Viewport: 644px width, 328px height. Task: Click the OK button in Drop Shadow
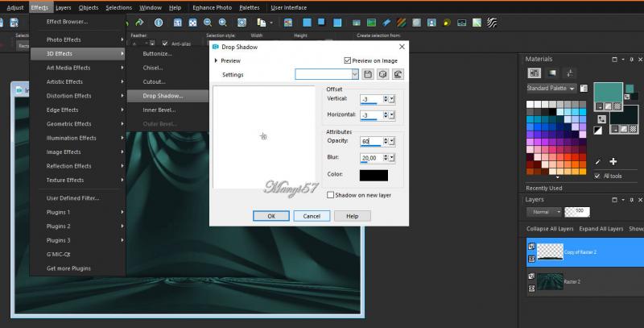[x=271, y=216]
